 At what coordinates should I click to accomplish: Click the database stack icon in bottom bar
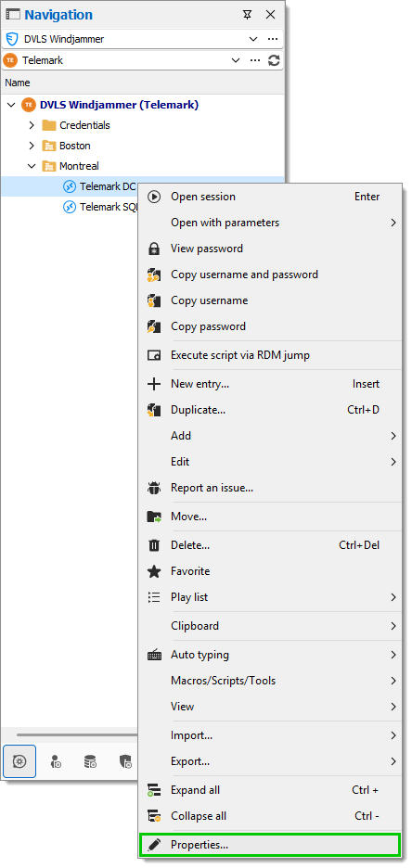(x=90, y=762)
